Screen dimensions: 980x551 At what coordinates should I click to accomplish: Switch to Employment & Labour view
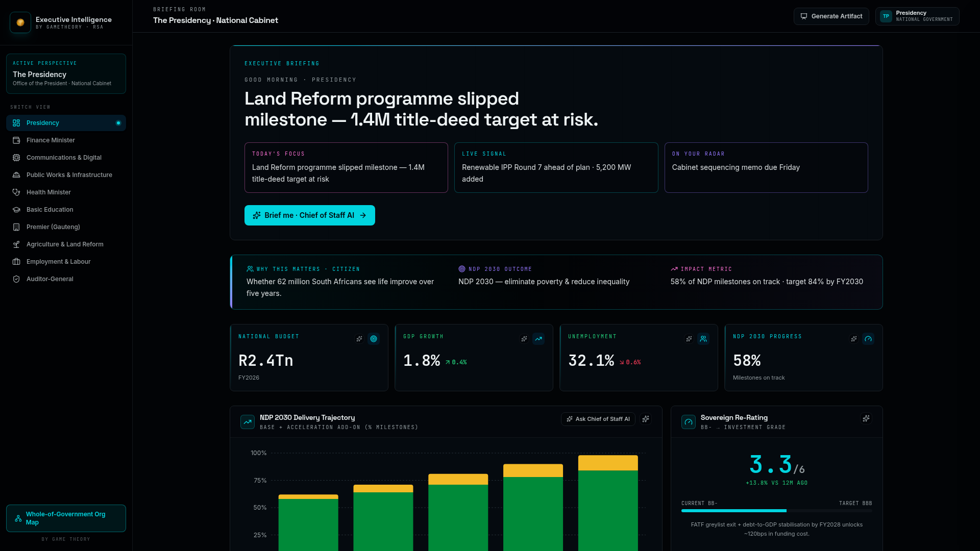(x=66, y=262)
